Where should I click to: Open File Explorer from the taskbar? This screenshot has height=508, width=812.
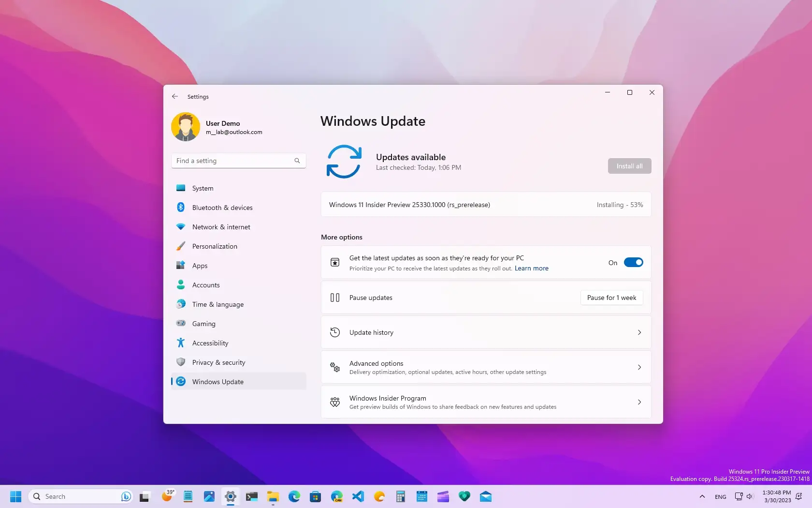273,496
